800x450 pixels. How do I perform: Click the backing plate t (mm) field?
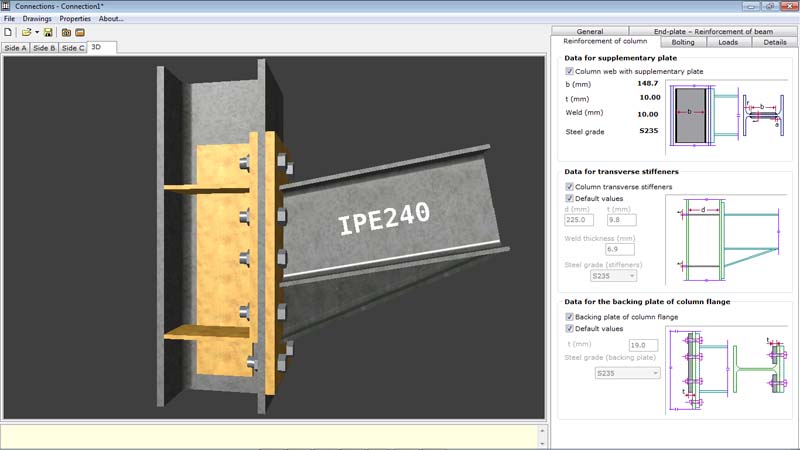pos(643,345)
